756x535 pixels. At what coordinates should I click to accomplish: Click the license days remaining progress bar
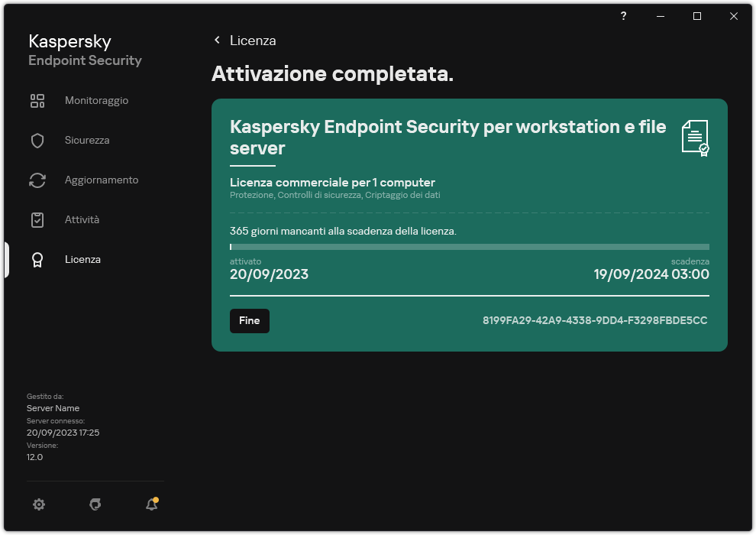point(469,247)
